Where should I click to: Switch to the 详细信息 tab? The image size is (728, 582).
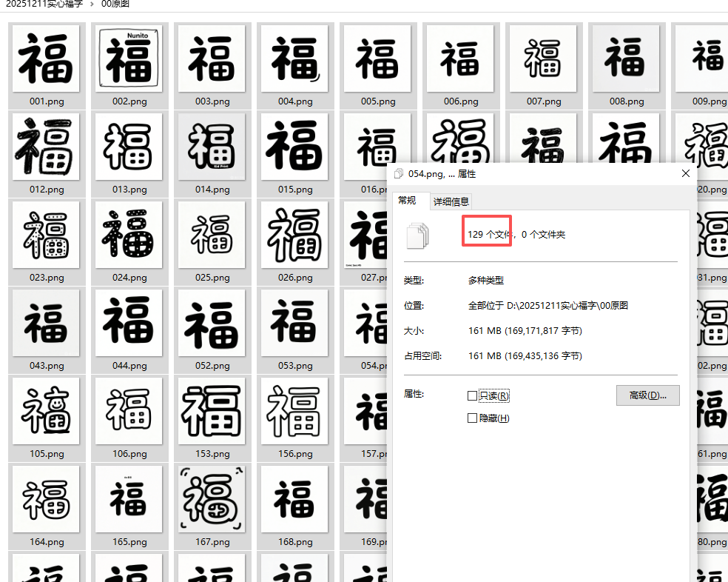(x=451, y=201)
